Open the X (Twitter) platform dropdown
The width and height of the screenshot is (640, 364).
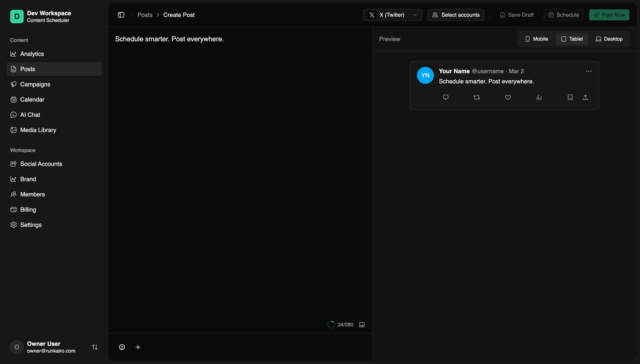393,15
